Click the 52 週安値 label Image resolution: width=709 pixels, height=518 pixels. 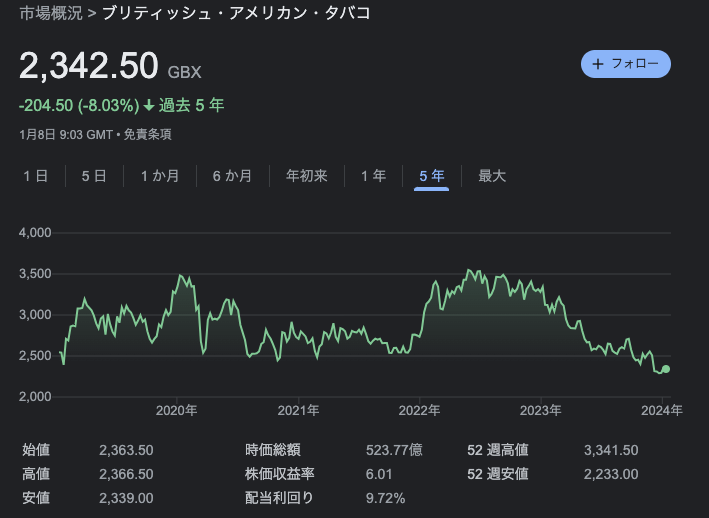tap(498, 474)
